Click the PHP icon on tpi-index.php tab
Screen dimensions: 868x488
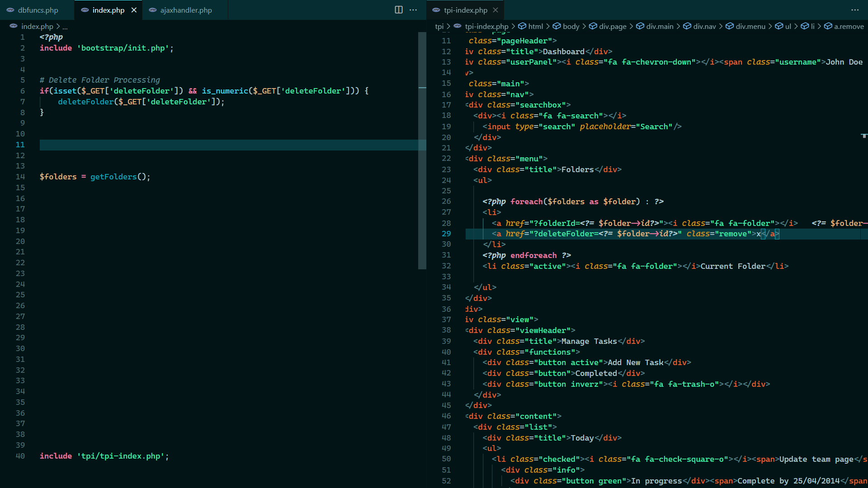click(436, 10)
